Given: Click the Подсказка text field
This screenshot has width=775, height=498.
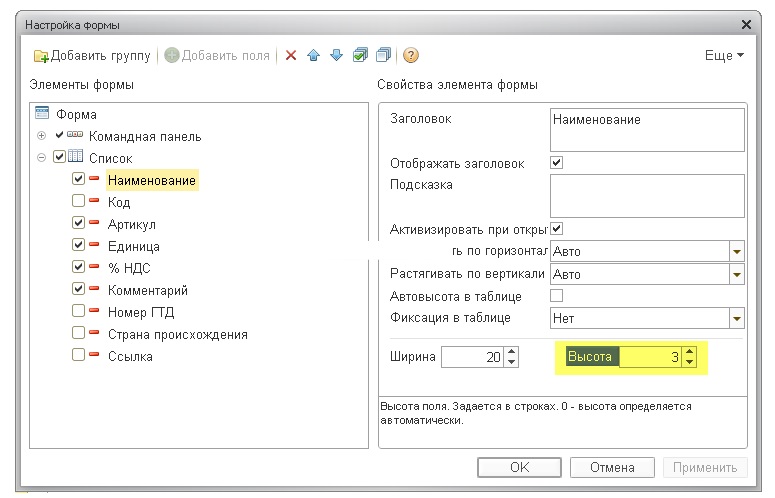Looking at the screenshot, I should (647, 196).
